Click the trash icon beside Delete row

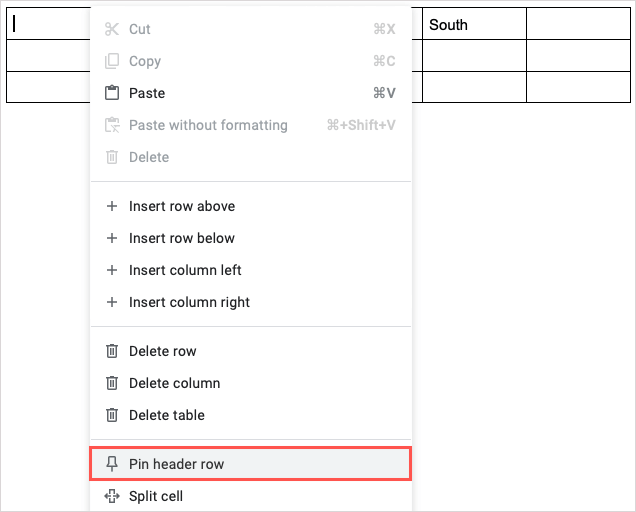tap(112, 351)
